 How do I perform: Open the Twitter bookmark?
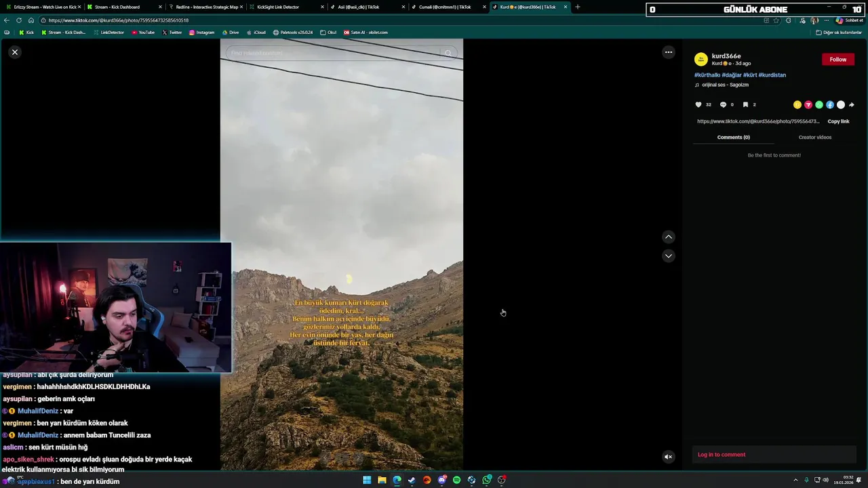click(172, 33)
